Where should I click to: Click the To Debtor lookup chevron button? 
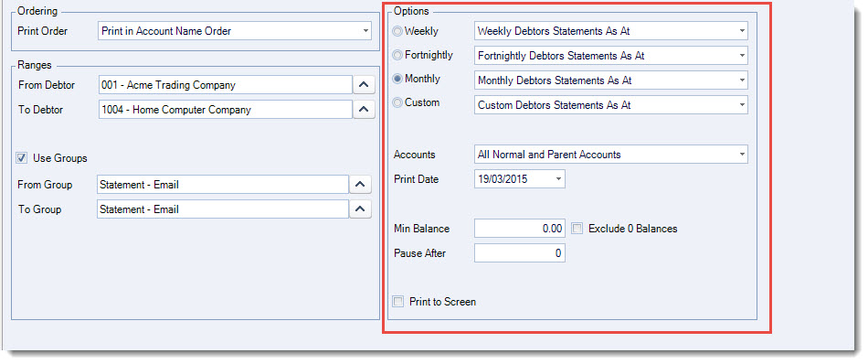pyautogui.click(x=364, y=109)
